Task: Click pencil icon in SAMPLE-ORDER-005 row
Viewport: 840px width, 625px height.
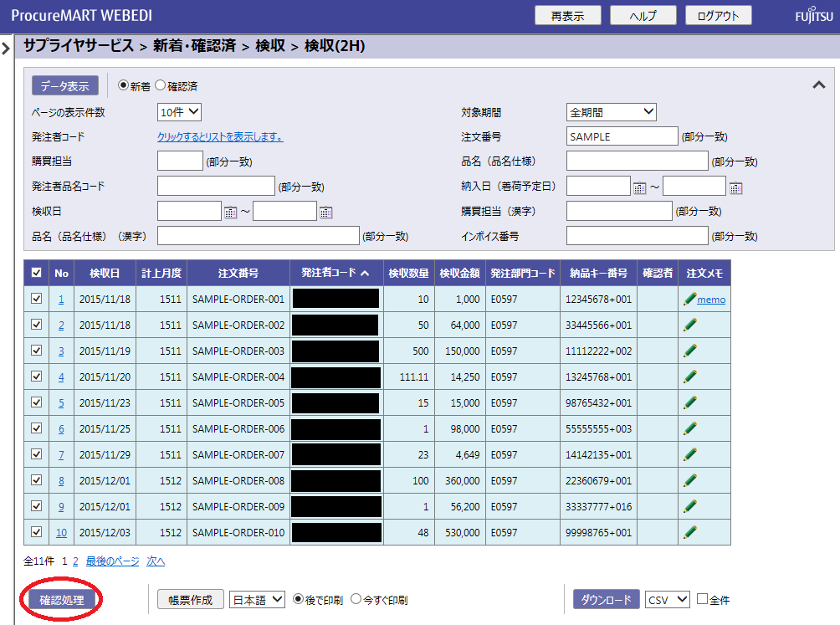Action: click(x=690, y=402)
